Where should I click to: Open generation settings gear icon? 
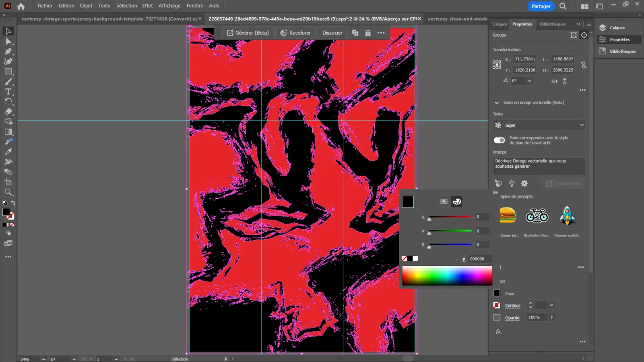[x=524, y=183]
